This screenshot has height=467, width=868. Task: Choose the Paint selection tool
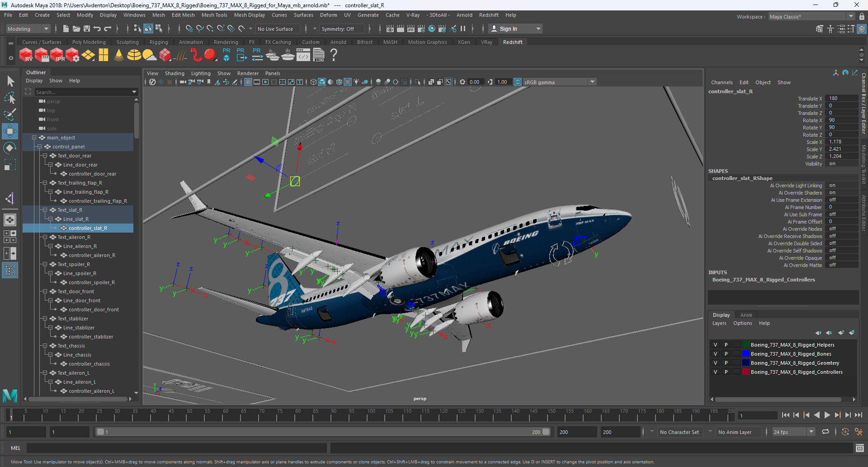10,114
